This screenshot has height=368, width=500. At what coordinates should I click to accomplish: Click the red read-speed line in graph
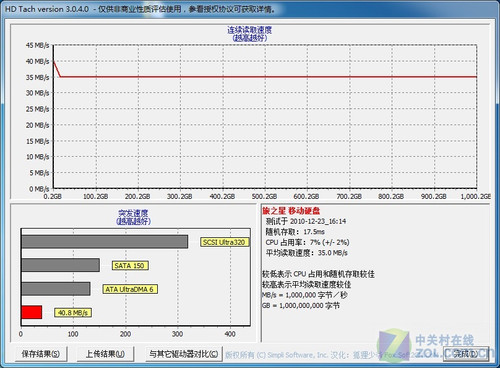click(267, 77)
